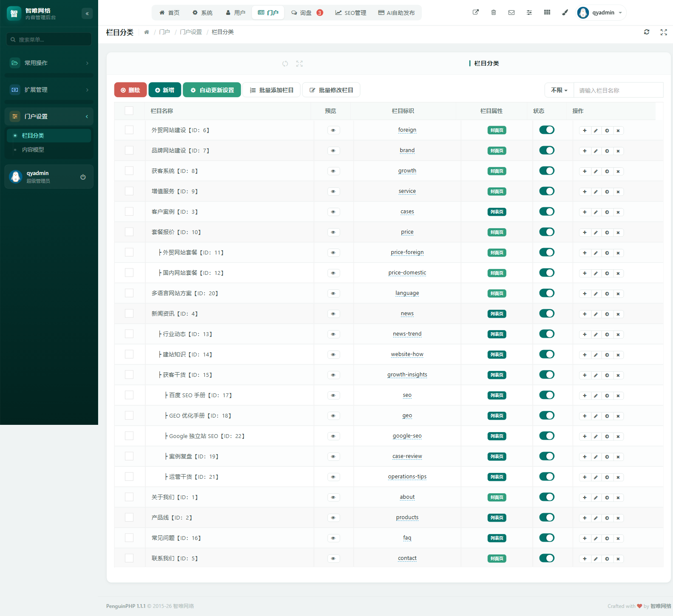Expand the 常用操作 sidebar menu
The height and width of the screenshot is (616, 673).
[49, 63]
